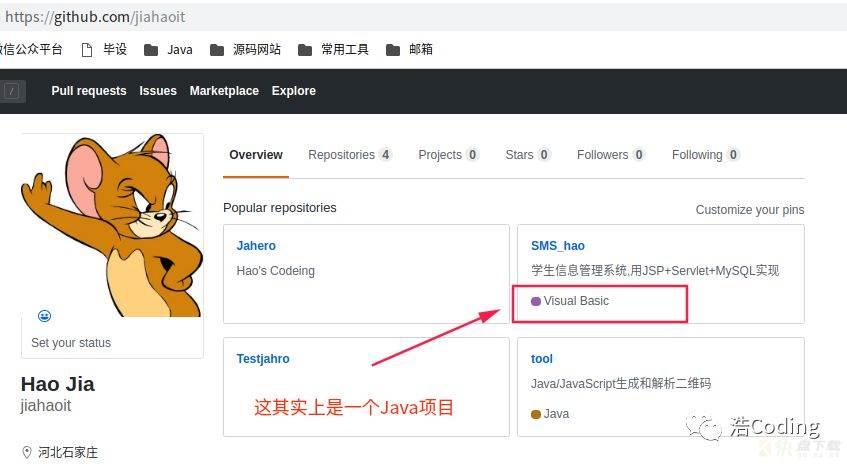Click the smiley status emoji icon
The height and width of the screenshot is (466, 847).
(x=45, y=316)
